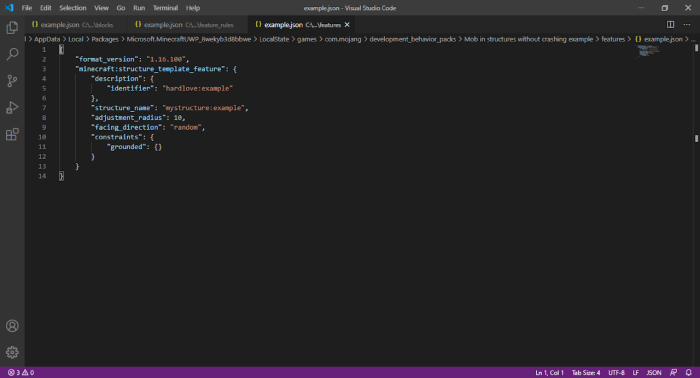Click the "adjustment_radius" key
The width and height of the screenshot is (700, 378).
[128, 117]
